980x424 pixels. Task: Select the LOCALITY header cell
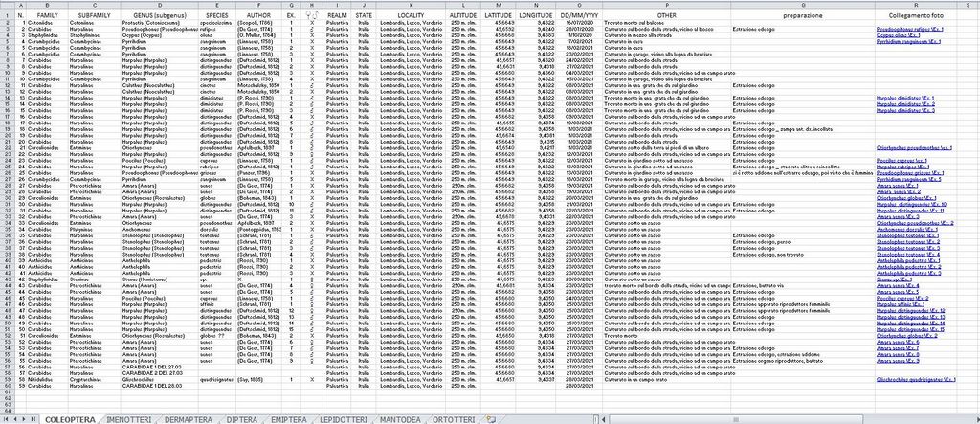coord(412,16)
